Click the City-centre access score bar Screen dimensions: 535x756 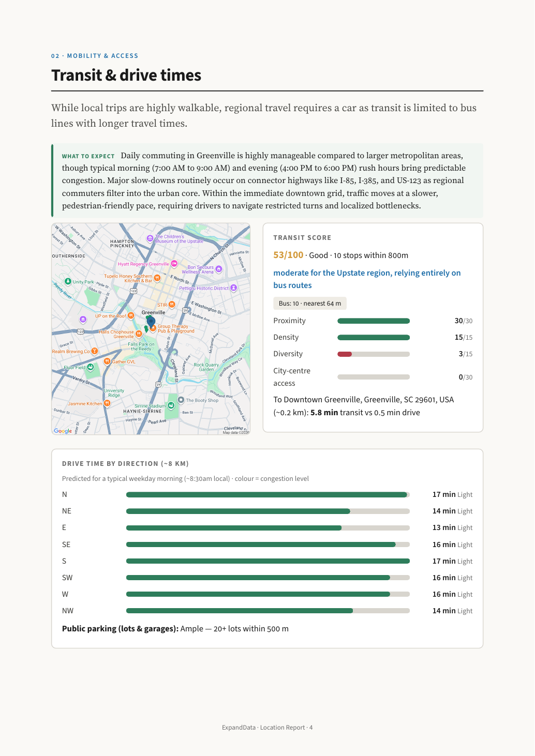click(374, 377)
